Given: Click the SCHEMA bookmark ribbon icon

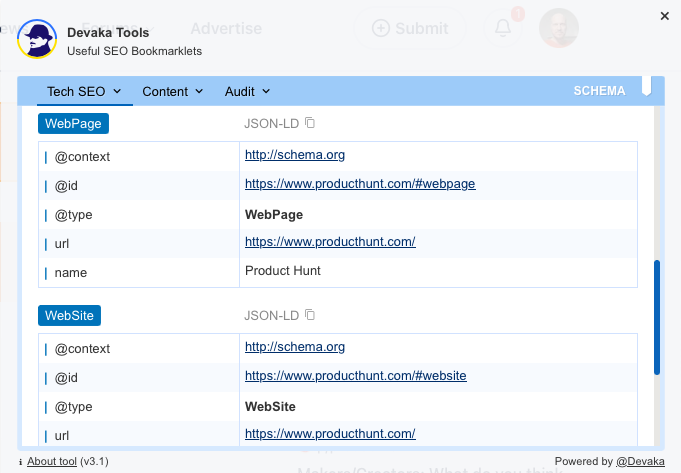Looking at the screenshot, I should click(646, 86).
